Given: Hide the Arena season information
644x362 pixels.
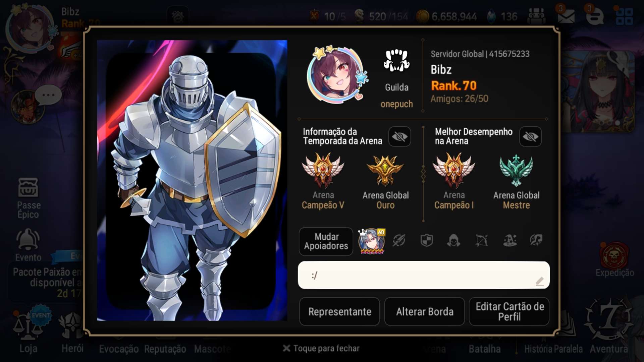Looking at the screenshot, I should 399,136.
